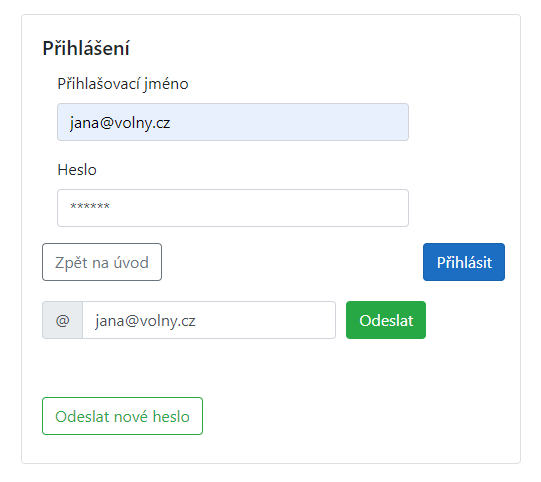Image resolution: width=541 pixels, height=482 pixels.
Task: Click the Heslo label text
Action: click(x=77, y=170)
